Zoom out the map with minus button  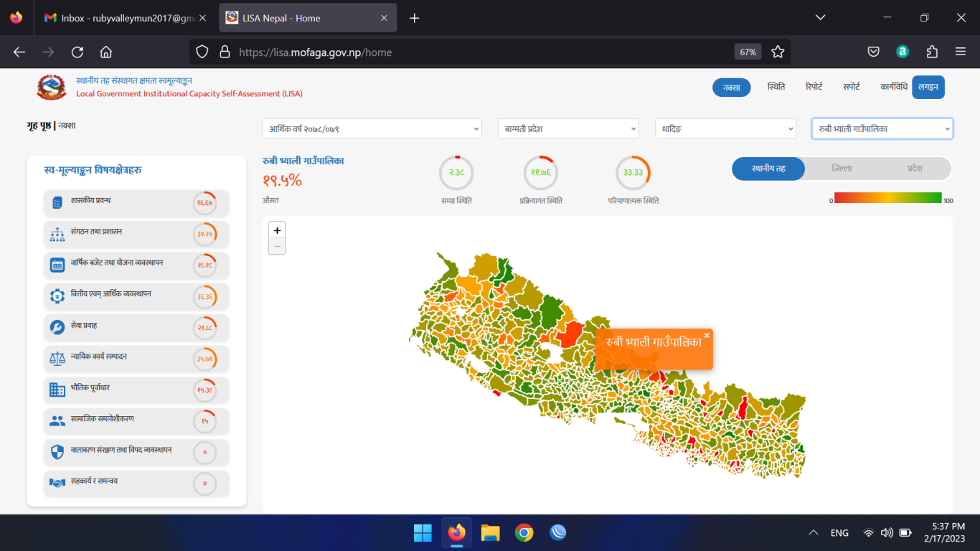tap(277, 246)
